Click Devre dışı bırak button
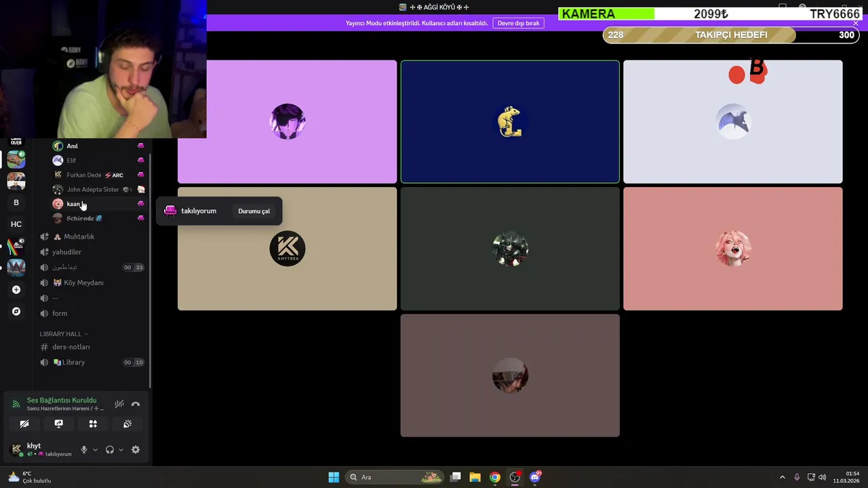Image resolution: width=868 pixels, height=488 pixels. [518, 23]
